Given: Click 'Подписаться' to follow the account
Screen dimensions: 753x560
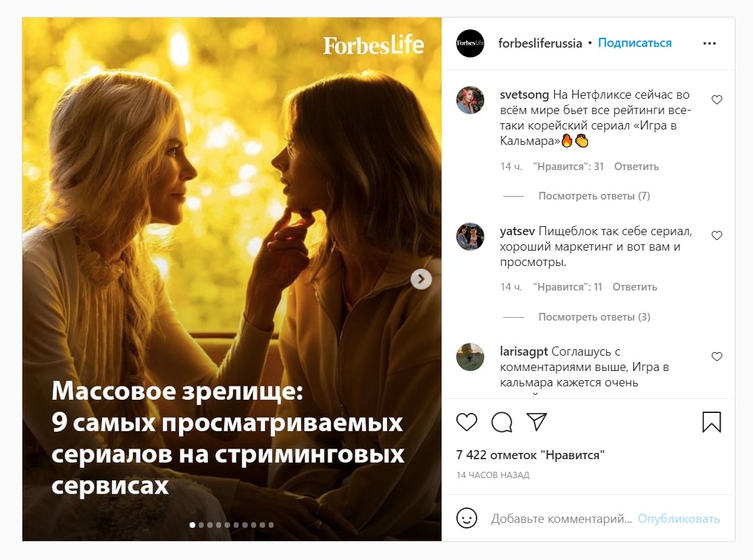Looking at the screenshot, I should pos(635,43).
